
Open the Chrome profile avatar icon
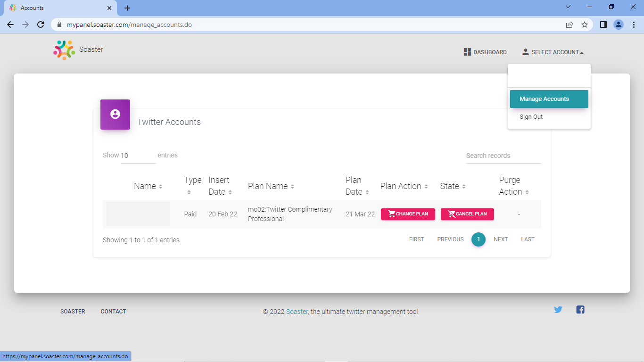coord(619,25)
